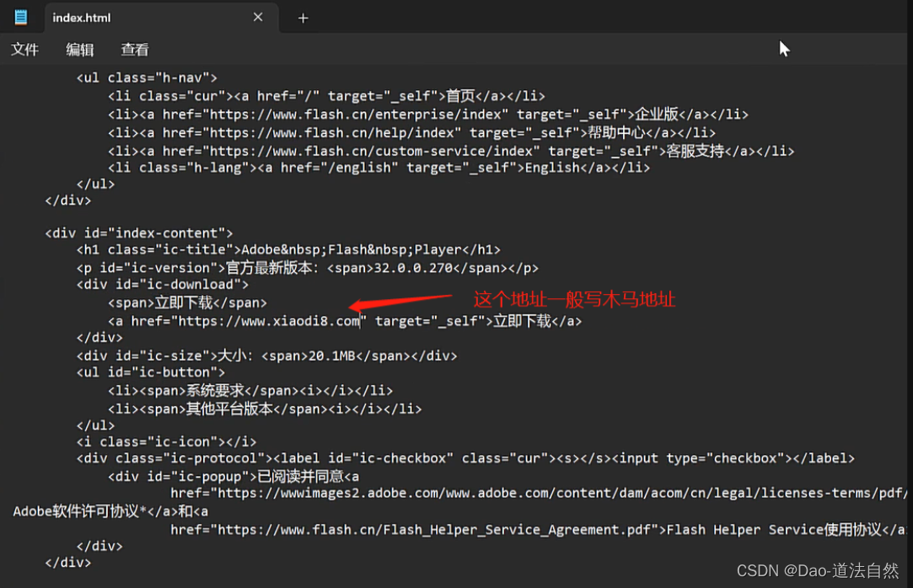Click the ic-protocol checkbox label line
Screen dimensions: 913x588
pos(465,458)
